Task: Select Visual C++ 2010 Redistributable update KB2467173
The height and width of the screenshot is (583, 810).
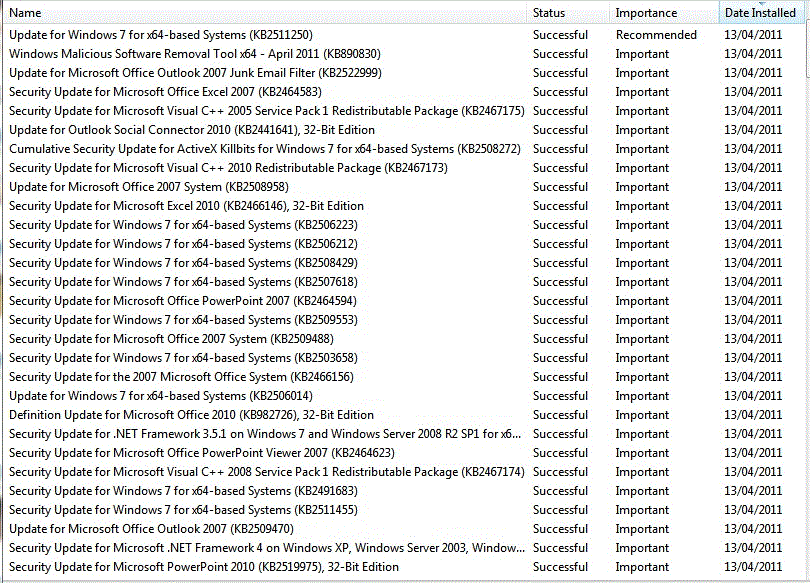Action: pyautogui.click(x=228, y=168)
